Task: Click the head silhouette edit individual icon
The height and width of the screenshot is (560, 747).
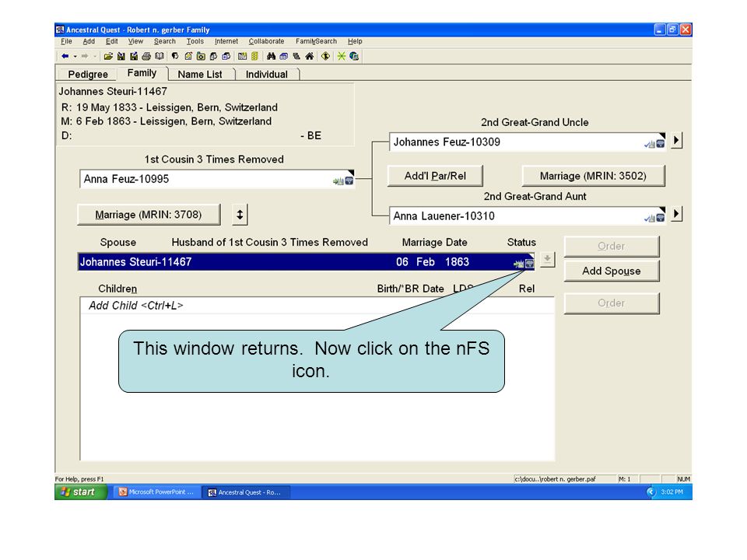Action: coord(175,56)
